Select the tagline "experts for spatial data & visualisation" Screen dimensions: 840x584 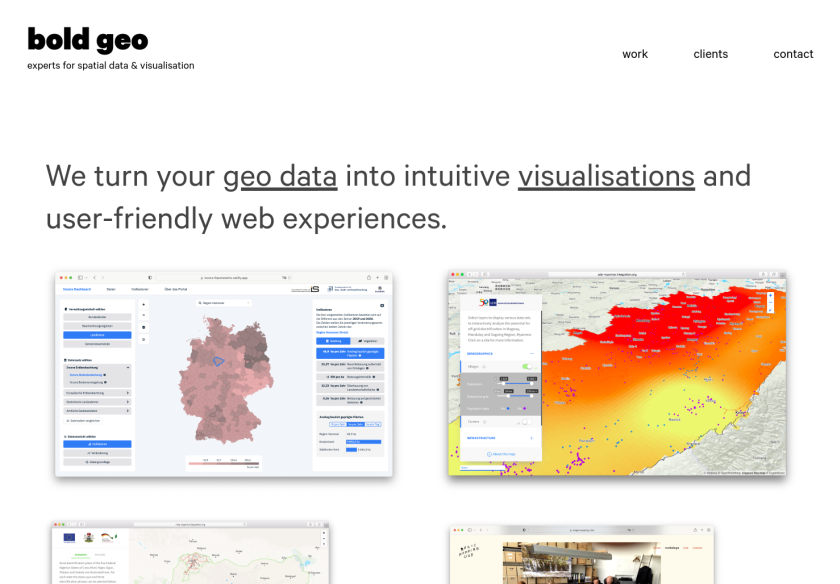[x=111, y=65]
